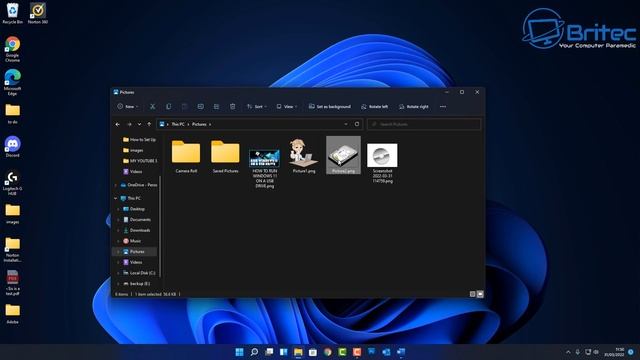Open the See more ellipsis menu

[443, 107]
